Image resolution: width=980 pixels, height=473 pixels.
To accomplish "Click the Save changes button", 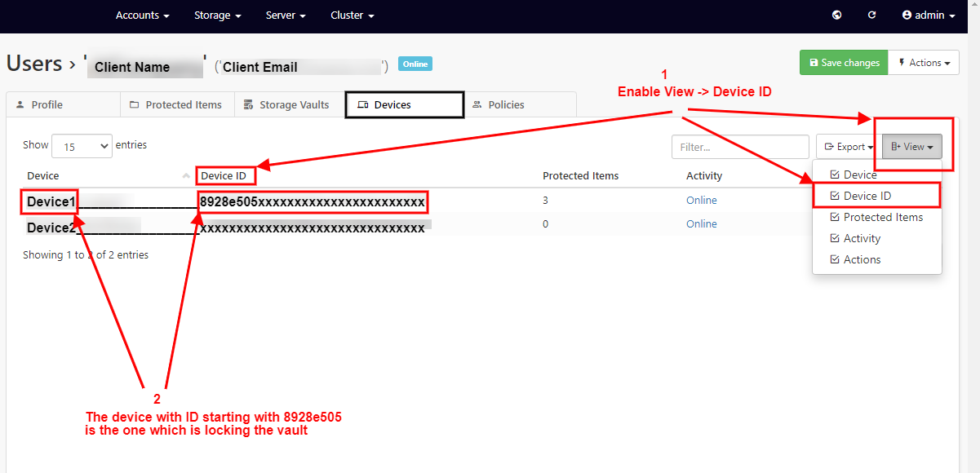I will coord(844,63).
